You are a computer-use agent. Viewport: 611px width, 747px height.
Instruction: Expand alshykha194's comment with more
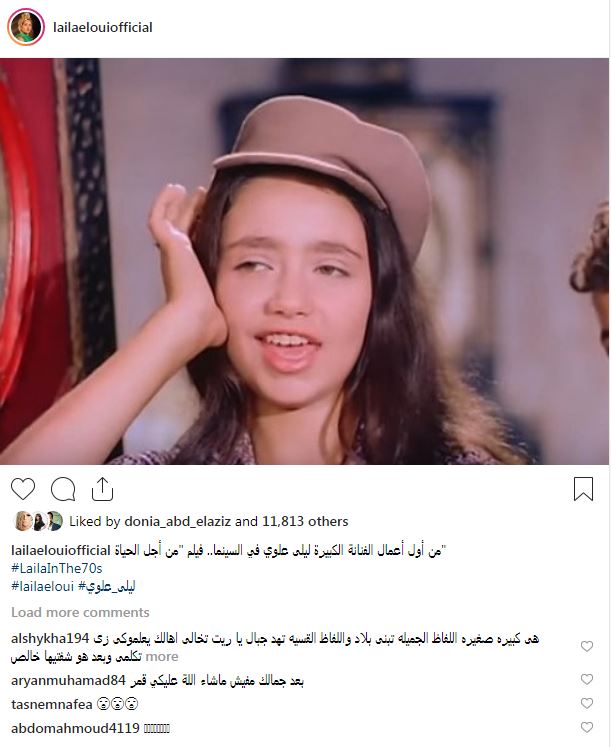pos(162,656)
